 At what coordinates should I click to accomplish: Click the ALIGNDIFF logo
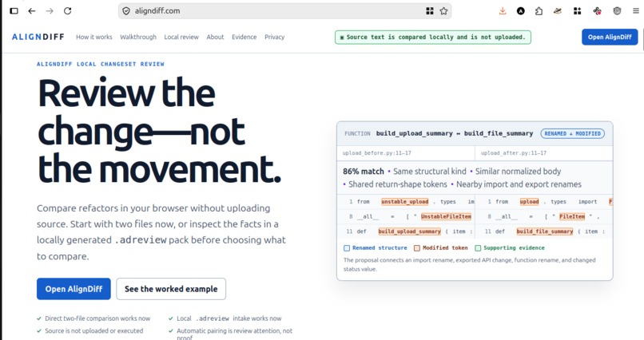pos(38,37)
